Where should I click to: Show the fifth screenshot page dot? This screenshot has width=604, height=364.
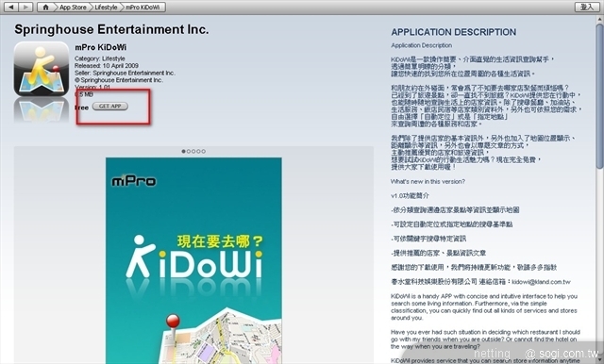204,151
